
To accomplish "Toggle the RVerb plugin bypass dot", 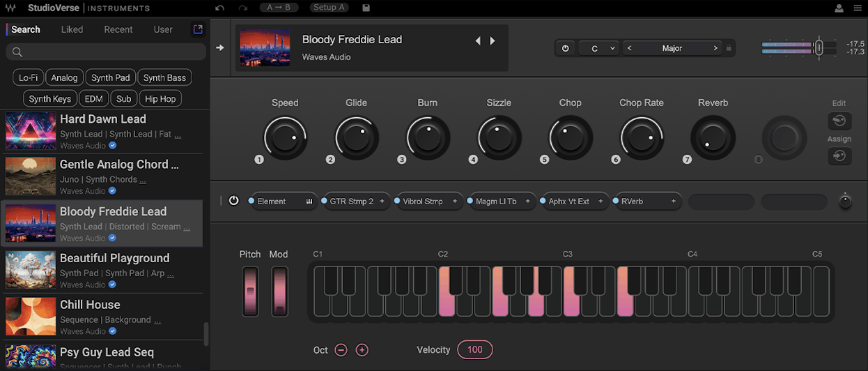I will (x=616, y=201).
